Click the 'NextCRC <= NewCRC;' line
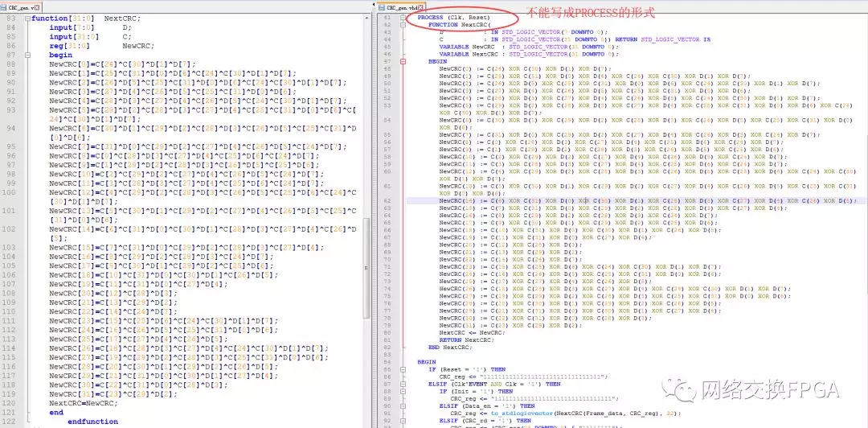 pyautogui.click(x=472, y=332)
